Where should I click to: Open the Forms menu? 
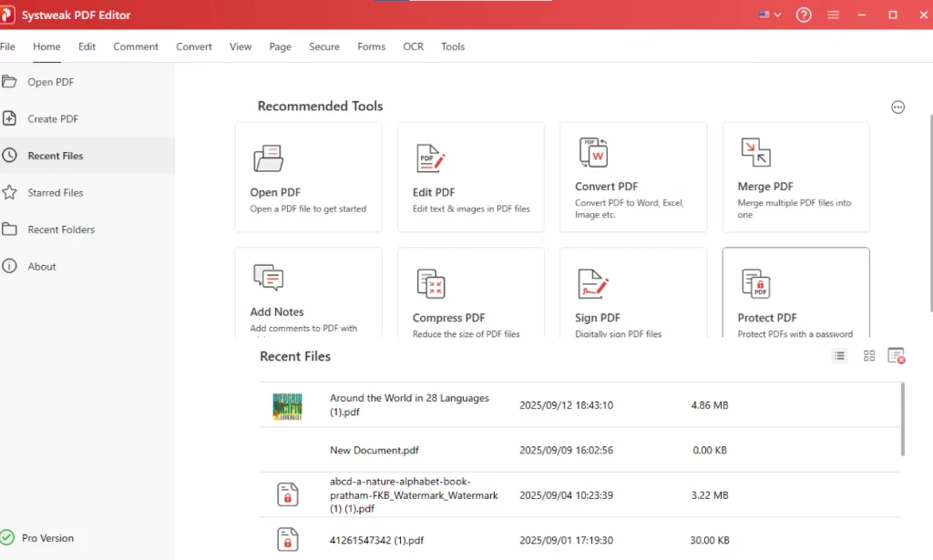coord(371,46)
